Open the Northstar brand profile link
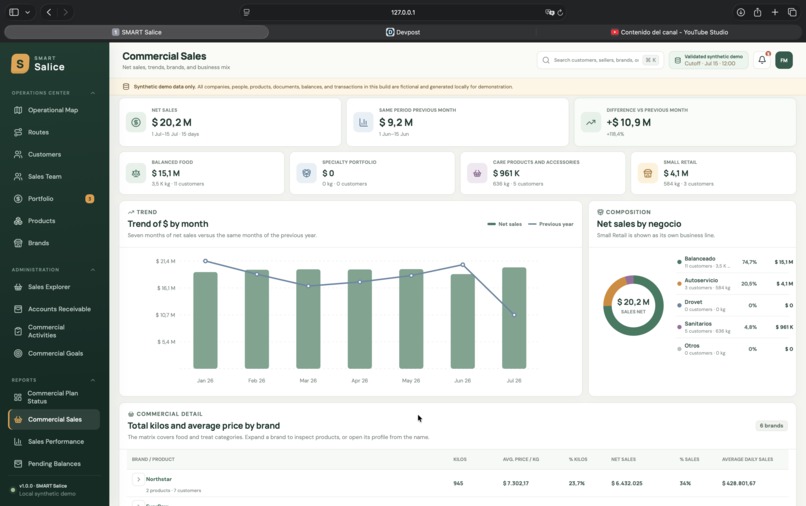This screenshot has height=506, width=806. 158,479
